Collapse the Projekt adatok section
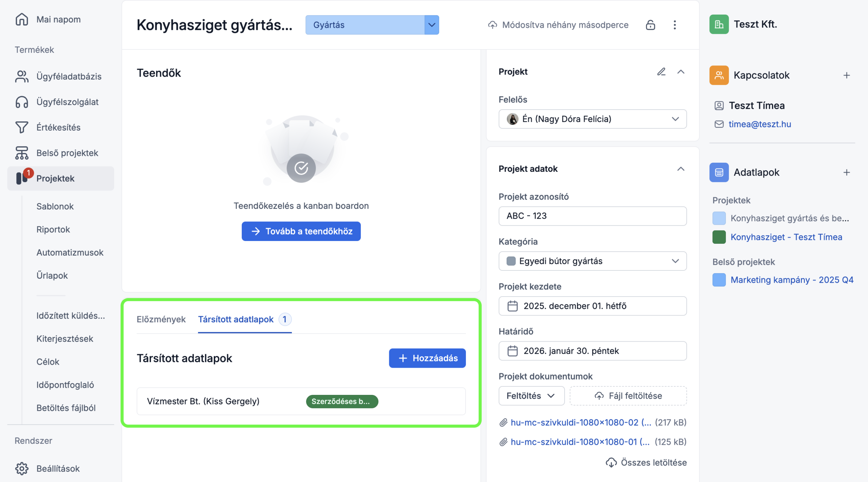This screenshot has height=482, width=868. pyautogui.click(x=680, y=169)
